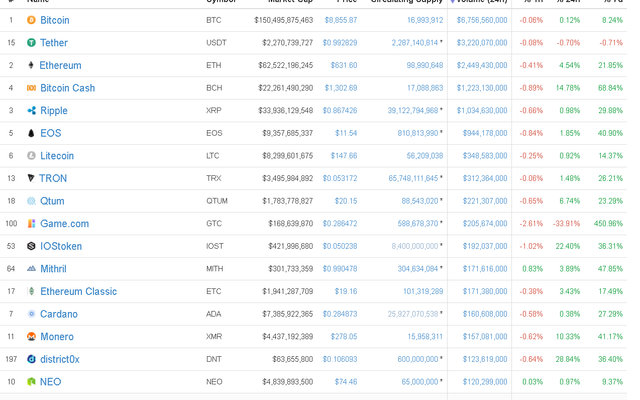Image resolution: width=640 pixels, height=400 pixels.
Task: Open the Mithril name link
Action: (x=53, y=269)
